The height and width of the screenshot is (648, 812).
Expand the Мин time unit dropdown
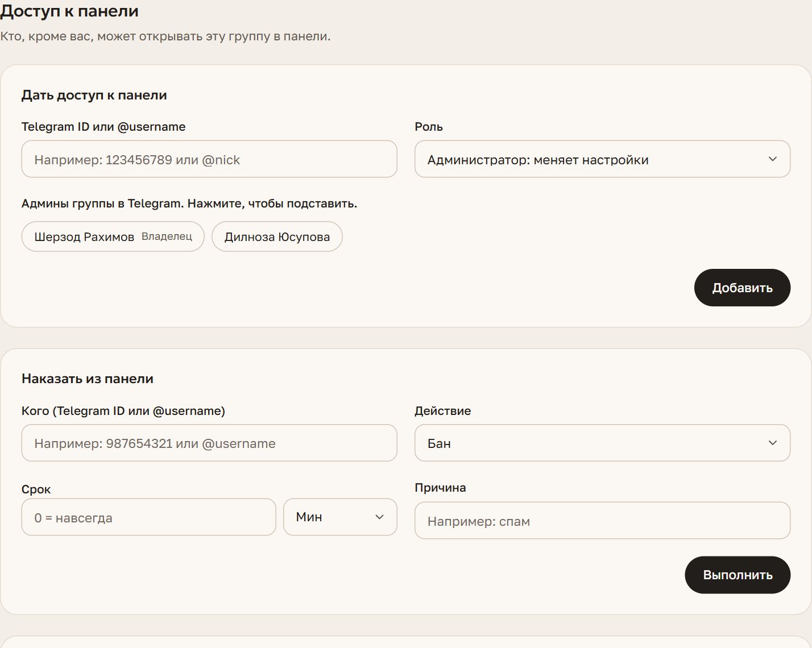(340, 517)
